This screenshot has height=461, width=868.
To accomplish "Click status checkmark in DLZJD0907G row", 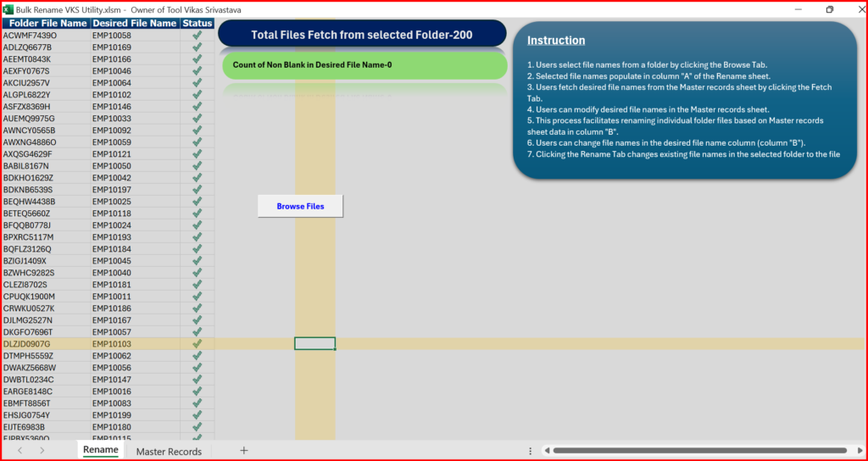I will point(198,344).
